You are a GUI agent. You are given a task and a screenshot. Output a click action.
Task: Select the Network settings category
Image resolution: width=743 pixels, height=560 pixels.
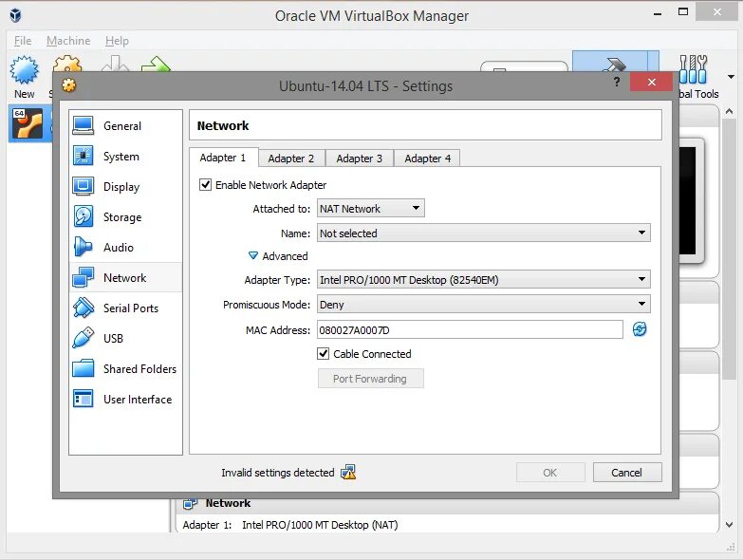[x=125, y=278]
